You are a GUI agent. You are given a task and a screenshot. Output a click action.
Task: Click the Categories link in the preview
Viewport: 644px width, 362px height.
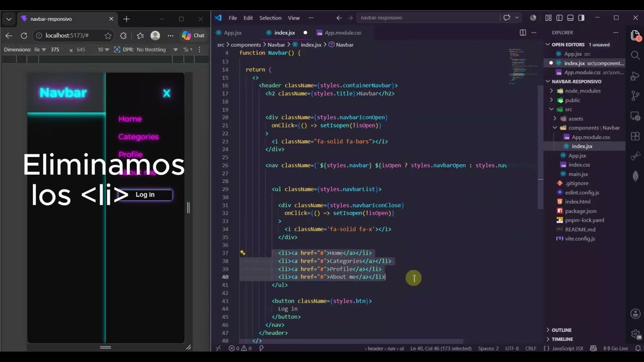(x=138, y=137)
